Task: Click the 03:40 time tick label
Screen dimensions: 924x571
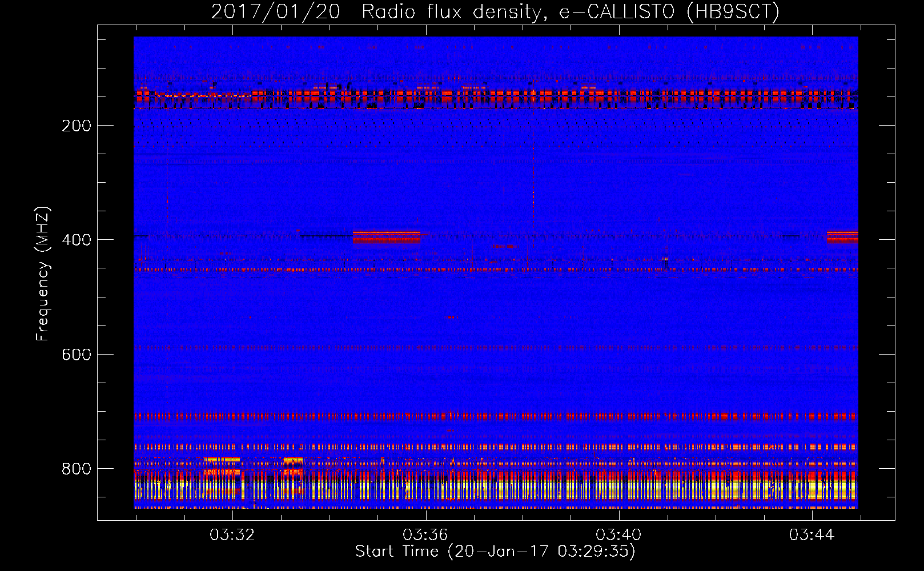Action: coord(618,535)
